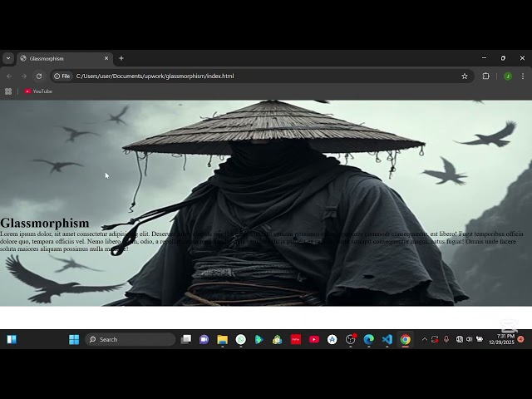Open File Explorer from taskbar
The image size is (532, 399).
click(222, 339)
